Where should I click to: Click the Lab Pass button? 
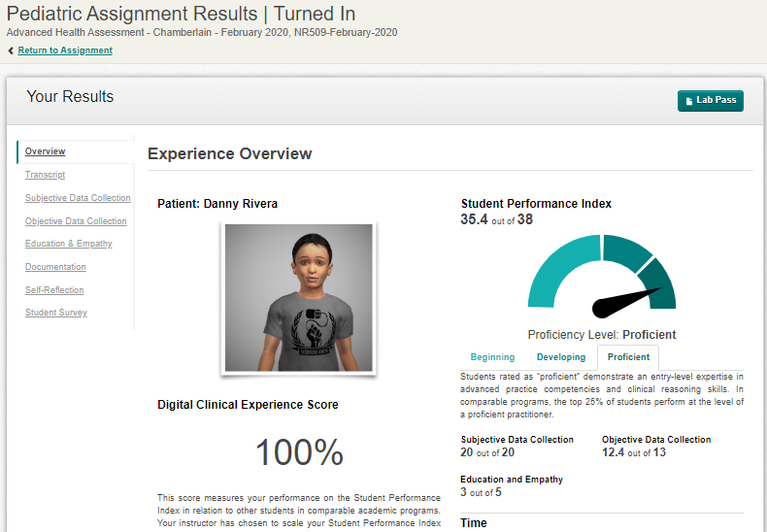pos(711,101)
